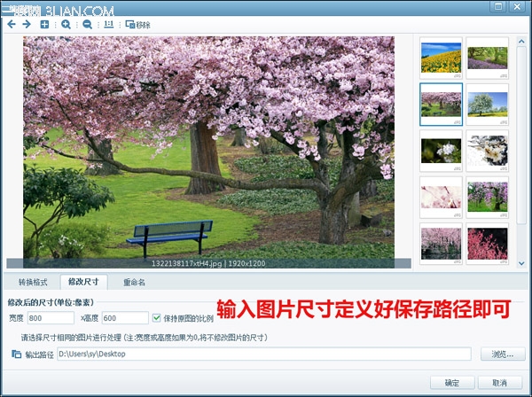The width and height of the screenshot is (532, 397).
Task: Confirm with the 确定 button
Action: click(452, 383)
